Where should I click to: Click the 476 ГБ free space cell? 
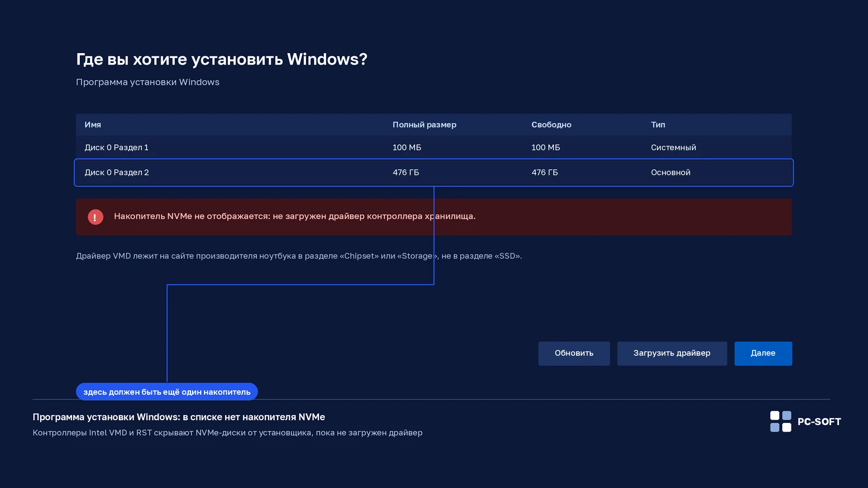(x=545, y=172)
